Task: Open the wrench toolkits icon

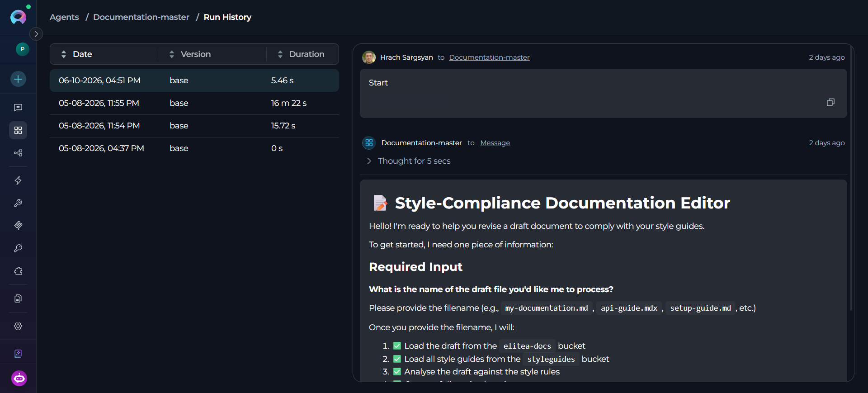Action: point(18,203)
